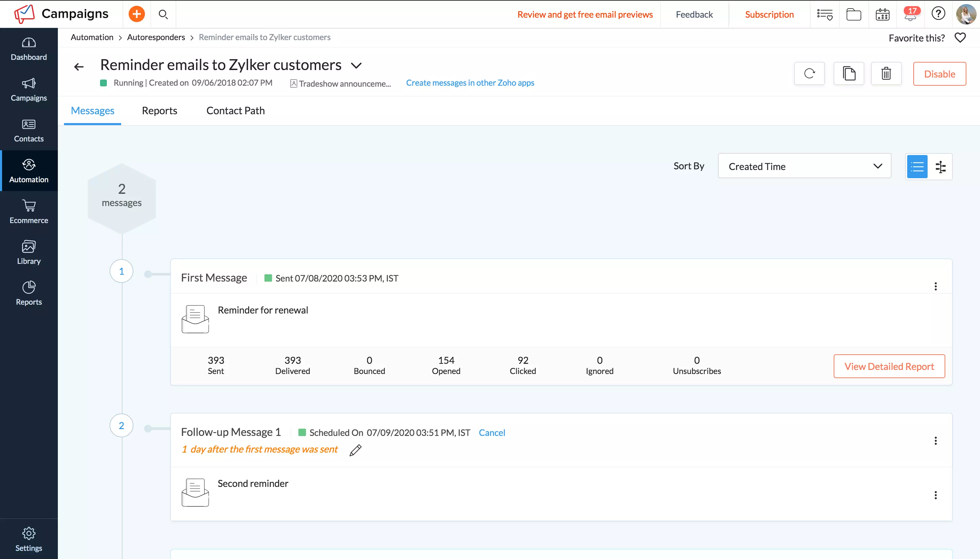The height and width of the screenshot is (559, 980).
Task: Open the favorites list icon in header
Action: coord(824,14)
